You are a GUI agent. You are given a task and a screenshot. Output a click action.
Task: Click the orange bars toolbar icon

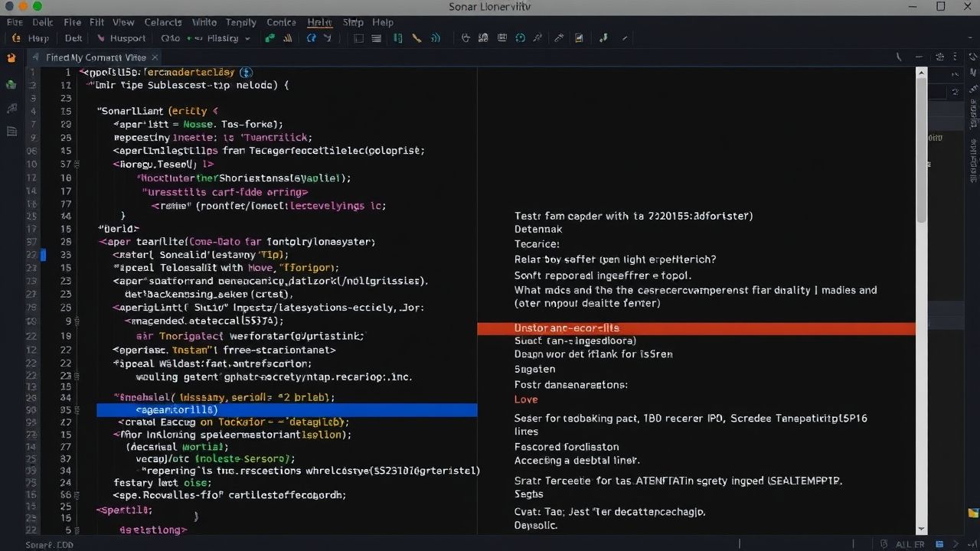pyautogui.click(x=289, y=38)
